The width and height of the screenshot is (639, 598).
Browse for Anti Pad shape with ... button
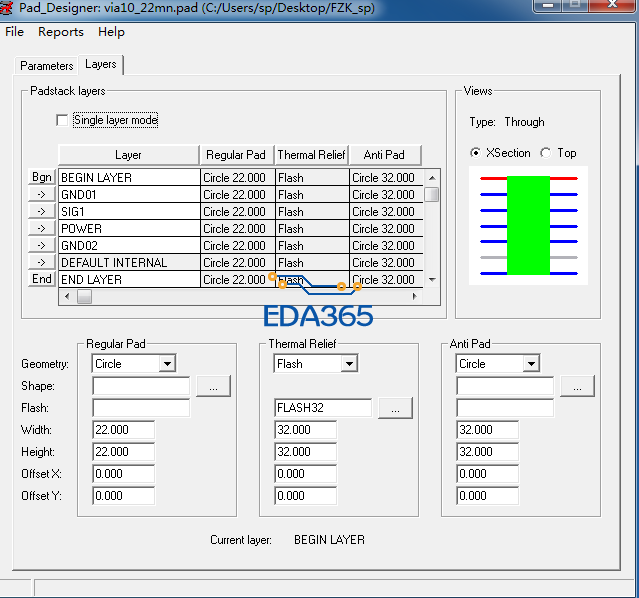[x=577, y=386]
